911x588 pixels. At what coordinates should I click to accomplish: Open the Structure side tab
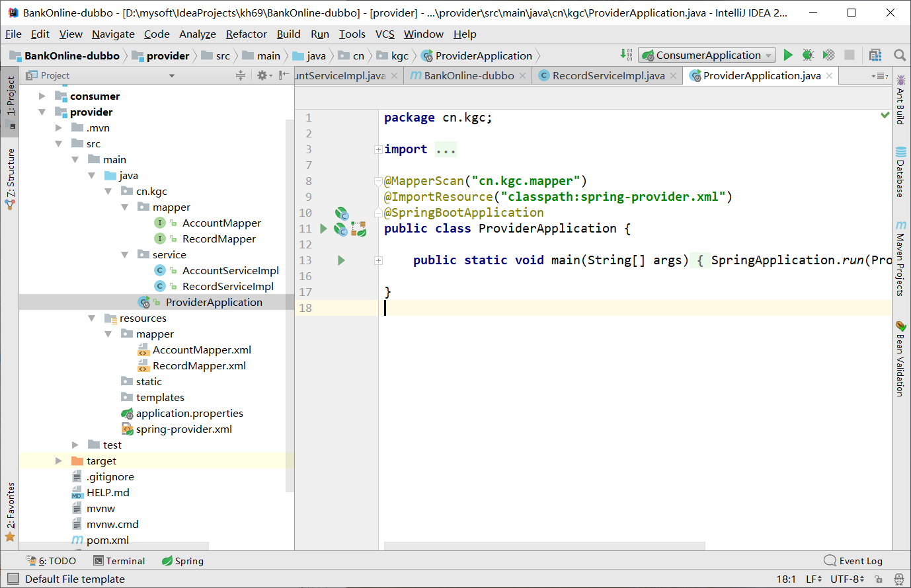[10, 180]
